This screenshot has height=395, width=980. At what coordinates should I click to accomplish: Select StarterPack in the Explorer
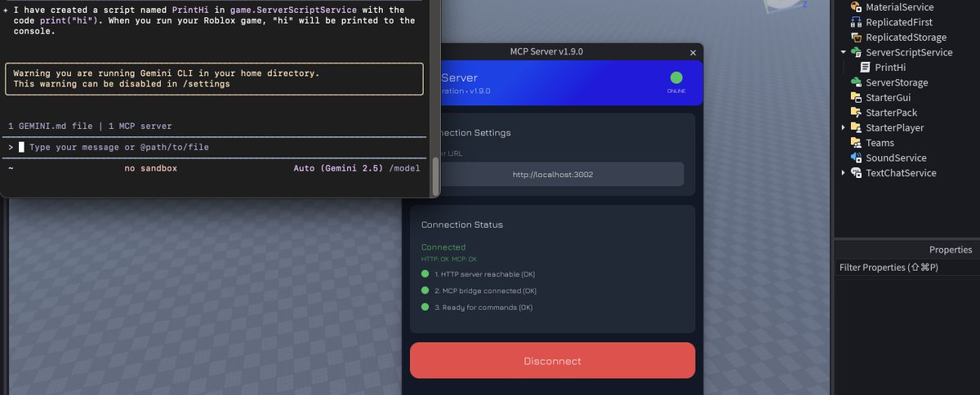tap(891, 113)
